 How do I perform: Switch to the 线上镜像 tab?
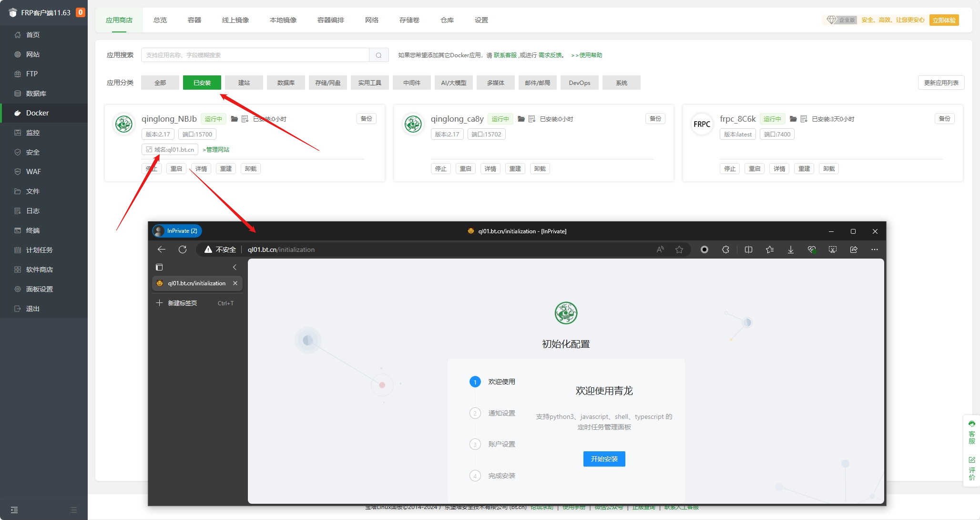(x=235, y=20)
